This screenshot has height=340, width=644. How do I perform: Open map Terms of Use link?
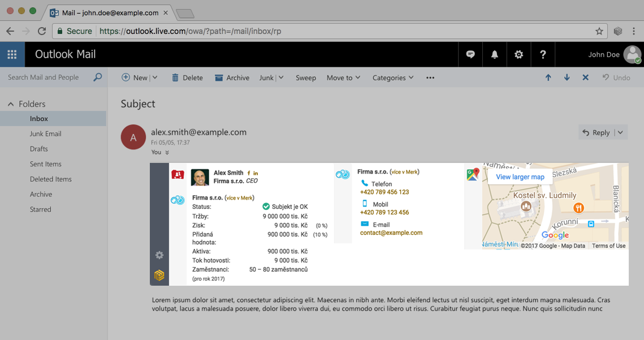pos(609,246)
